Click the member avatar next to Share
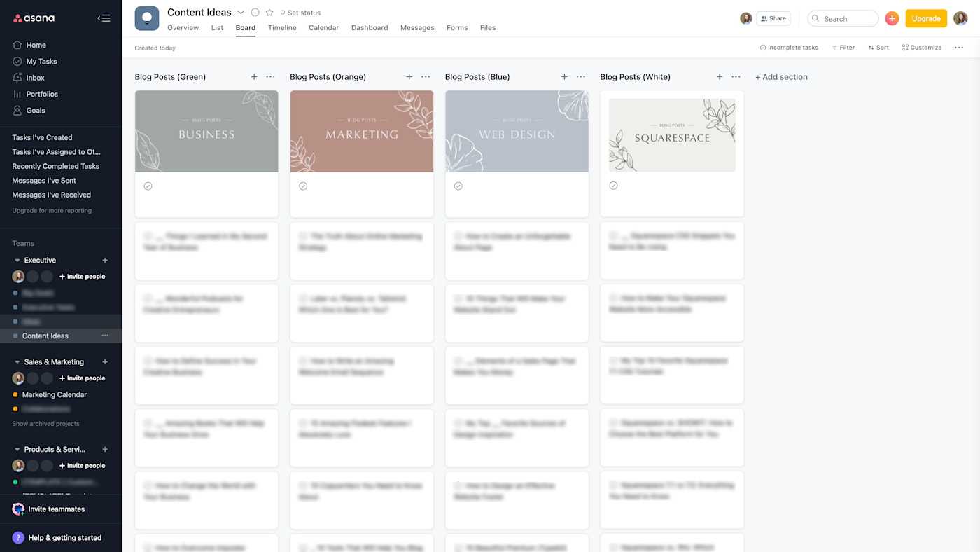Screen dimensions: 980x552 pyautogui.click(x=746, y=18)
